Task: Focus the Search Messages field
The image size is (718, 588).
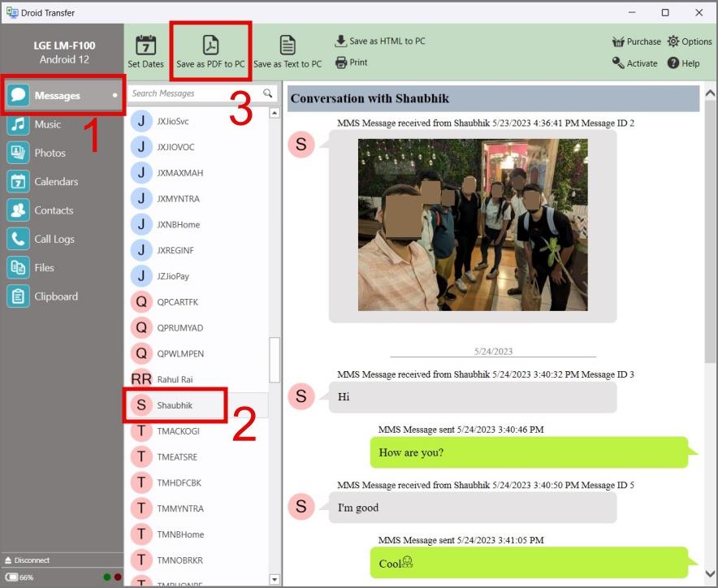Action: click(x=202, y=93)
